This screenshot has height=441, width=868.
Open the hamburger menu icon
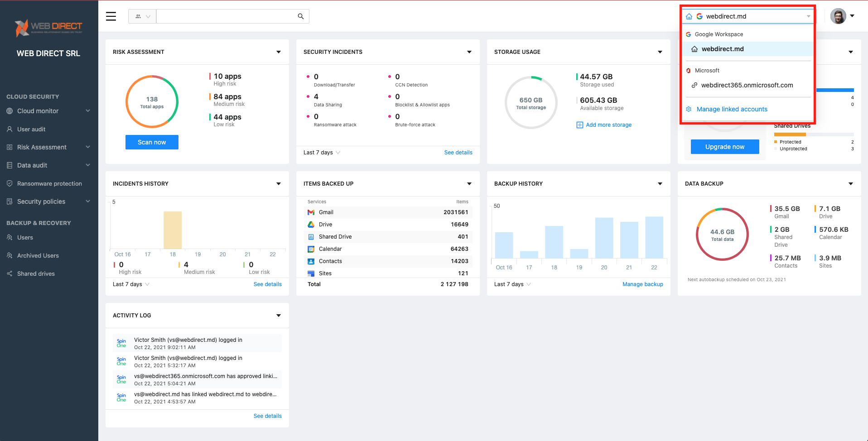coord(111,16)
